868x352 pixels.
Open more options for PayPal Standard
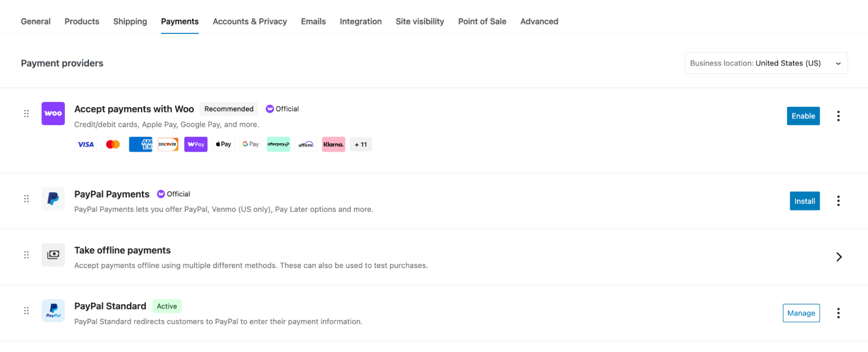click(x=838, y=313)
